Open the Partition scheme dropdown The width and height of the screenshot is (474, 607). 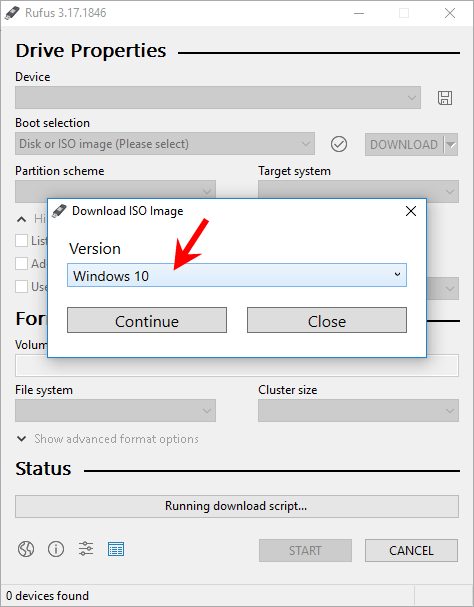point(115,191)
